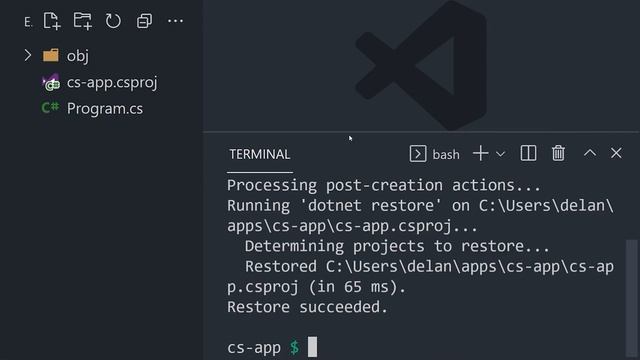Add a new terminal with plus icon

point(480,153)
